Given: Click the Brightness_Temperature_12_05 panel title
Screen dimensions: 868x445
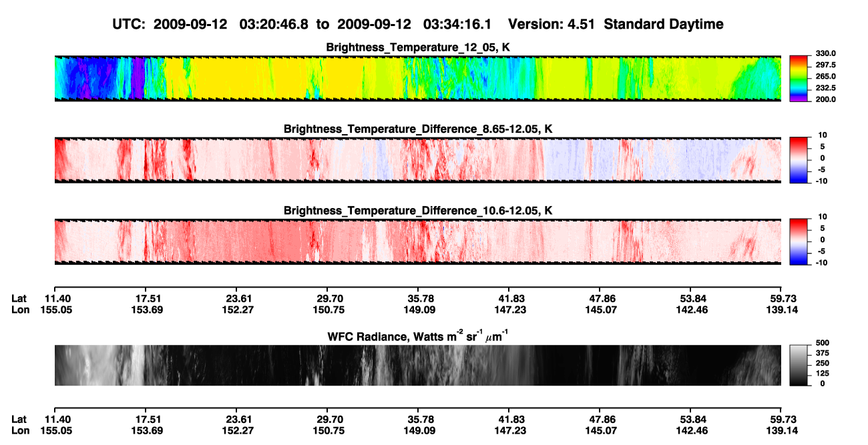Looking at the screenshot, I should pyautogui.click(x=417, y=48).
